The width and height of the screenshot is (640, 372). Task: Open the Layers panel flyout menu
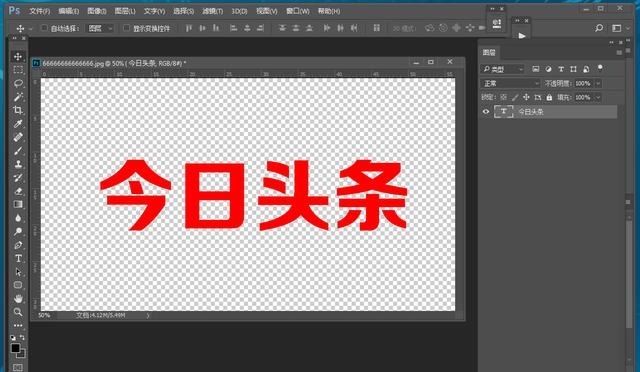point(619,53)
